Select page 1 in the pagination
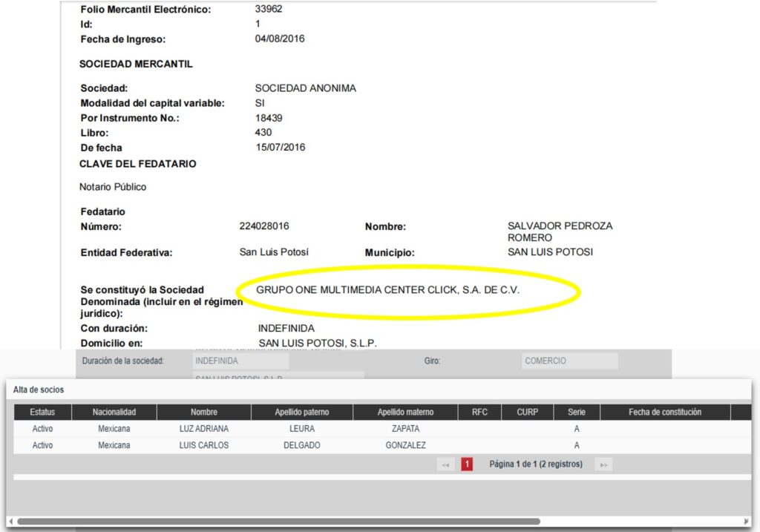The image size is (760, 532). pos(467,464)
